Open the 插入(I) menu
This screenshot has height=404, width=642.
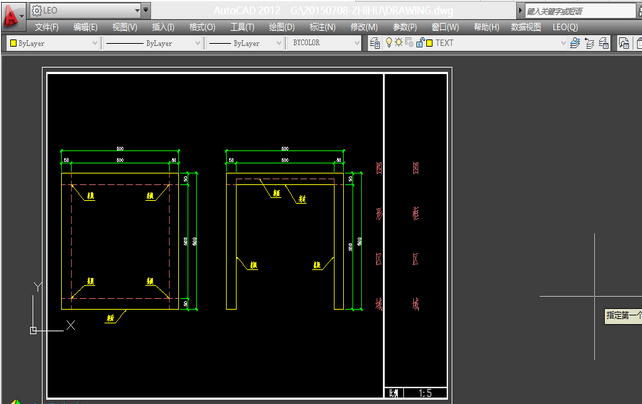pos(163,27)
